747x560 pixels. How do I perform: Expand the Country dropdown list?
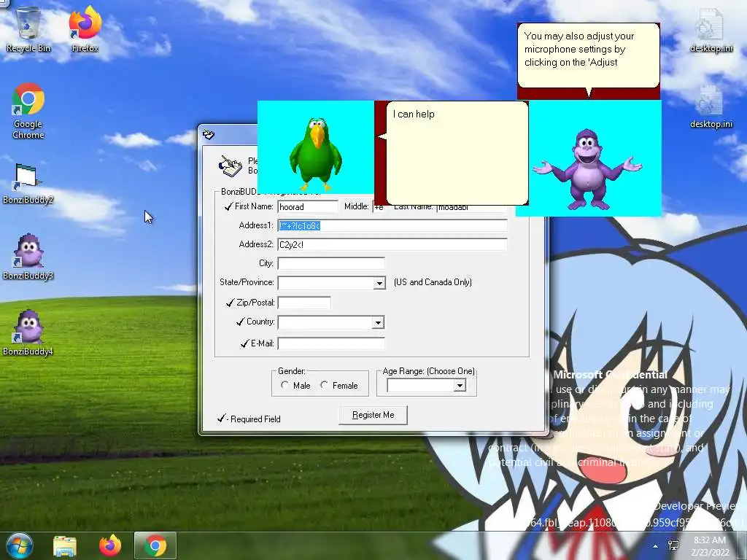(378, 322)
